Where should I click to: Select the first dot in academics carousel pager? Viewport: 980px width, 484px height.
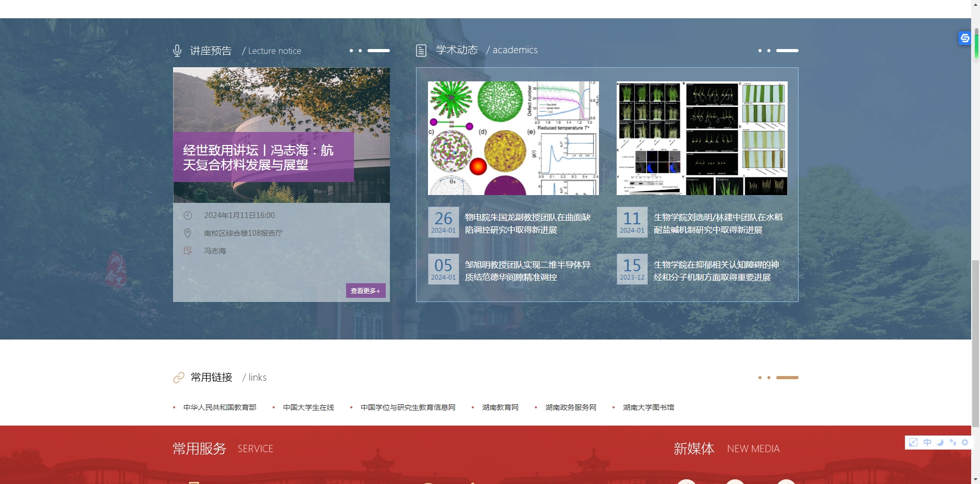tap(760, 51)
